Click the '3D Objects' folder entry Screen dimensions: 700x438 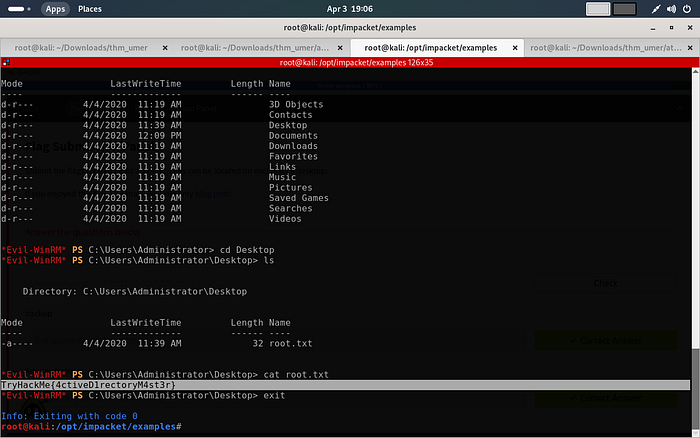(x=296, y=104)
